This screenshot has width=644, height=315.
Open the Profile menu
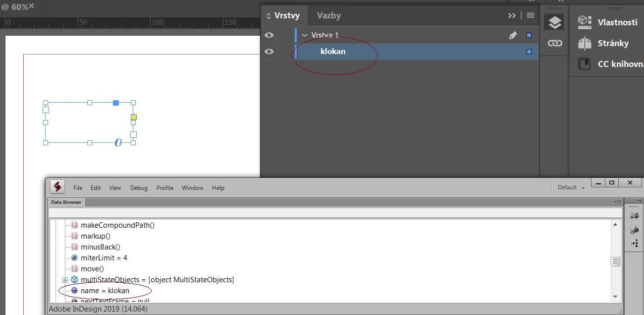165,188
